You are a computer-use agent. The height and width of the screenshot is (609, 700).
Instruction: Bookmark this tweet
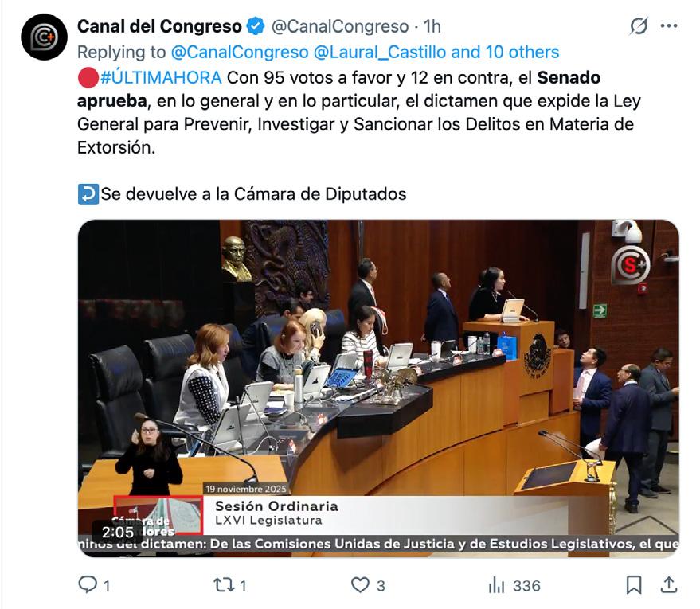coord(634,584)
